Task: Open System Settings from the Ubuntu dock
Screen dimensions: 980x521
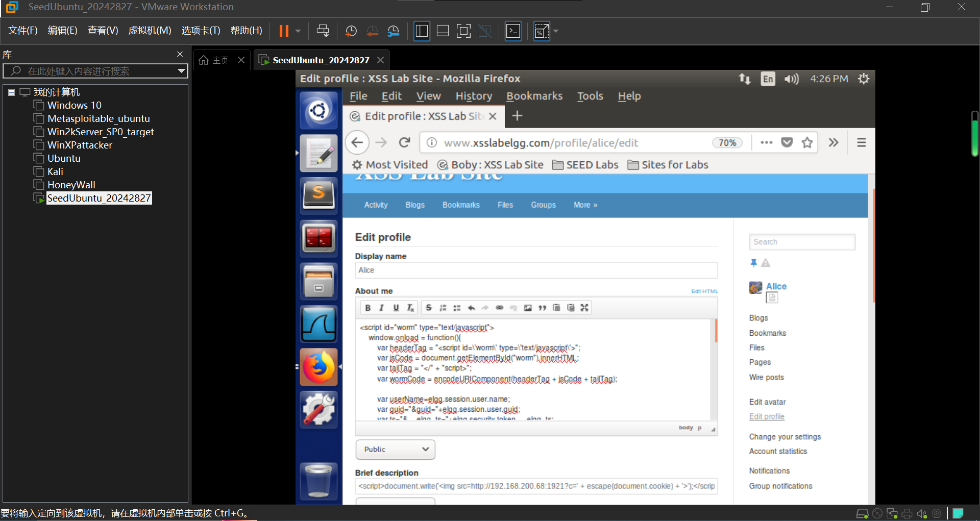Action: click(318, 409)
